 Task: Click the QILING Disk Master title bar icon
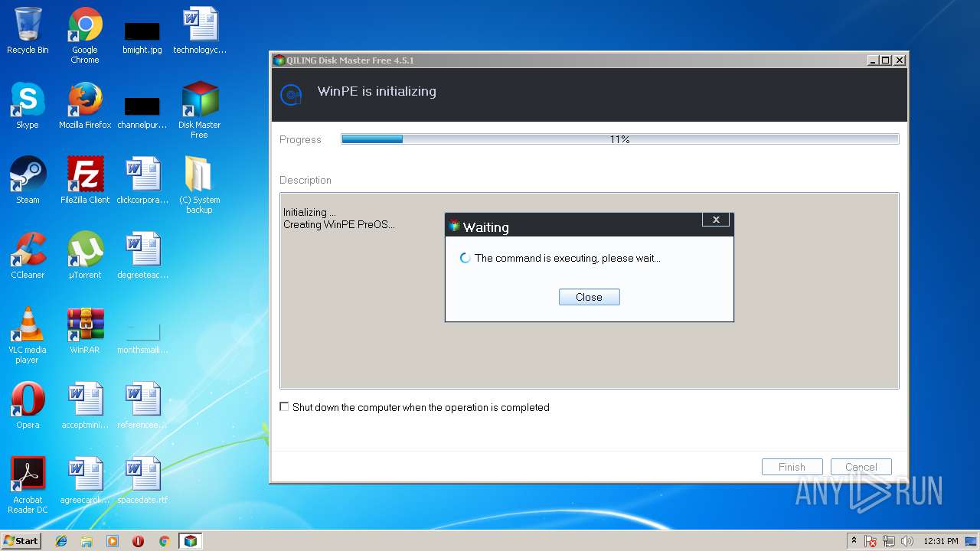(279, 60)
